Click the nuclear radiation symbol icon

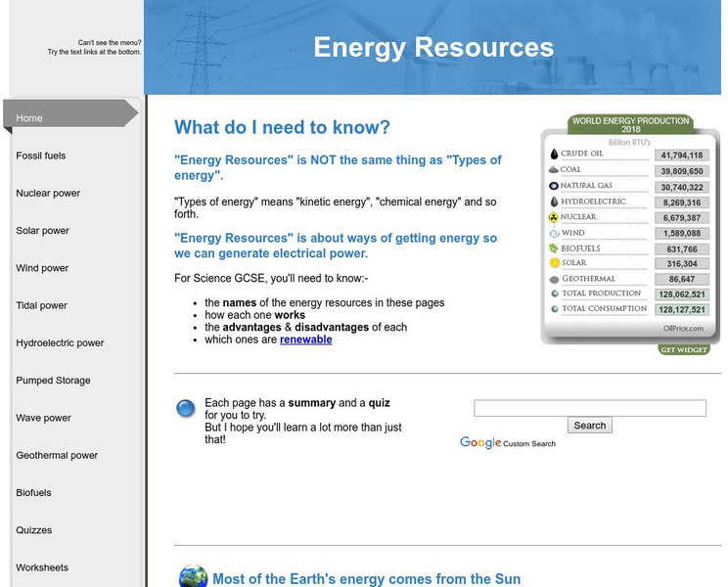tap(554, 217)
